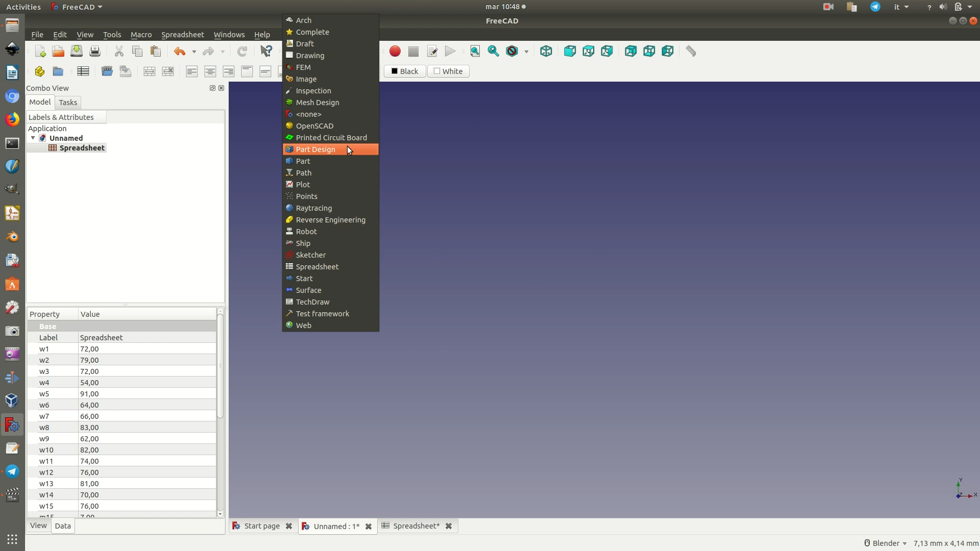Open the File menu
This screenshot has width=980, height=551.
(x=37, y=35)
